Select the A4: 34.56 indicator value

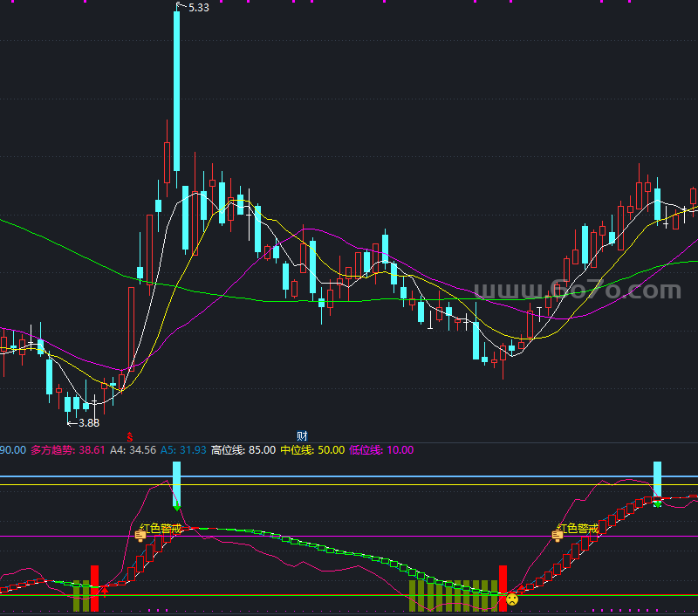pyautogui.click(x=133, y=450)
